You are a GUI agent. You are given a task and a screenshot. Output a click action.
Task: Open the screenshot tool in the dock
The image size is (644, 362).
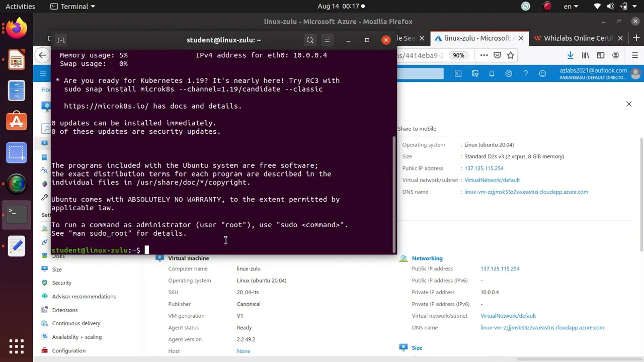[16, 152]
